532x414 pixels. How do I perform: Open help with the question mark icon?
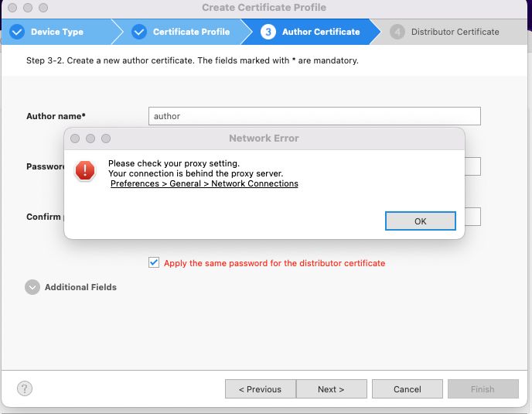[25, 388]
